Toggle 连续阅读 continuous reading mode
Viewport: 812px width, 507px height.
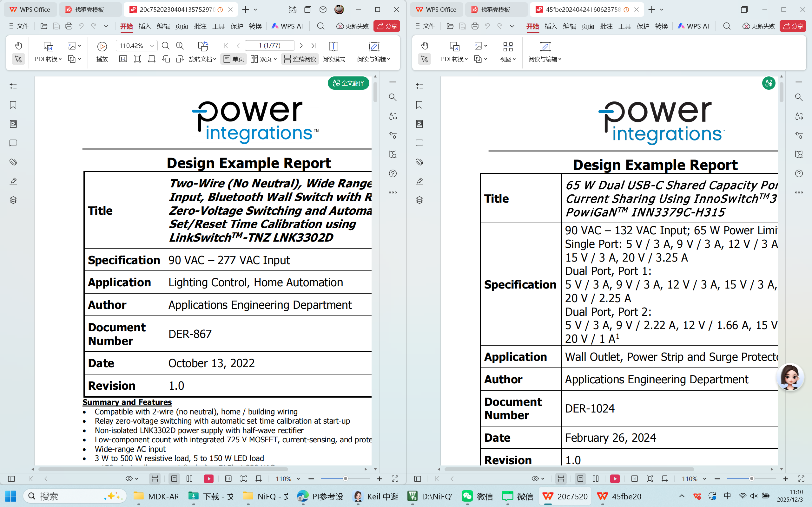point(300,59)
